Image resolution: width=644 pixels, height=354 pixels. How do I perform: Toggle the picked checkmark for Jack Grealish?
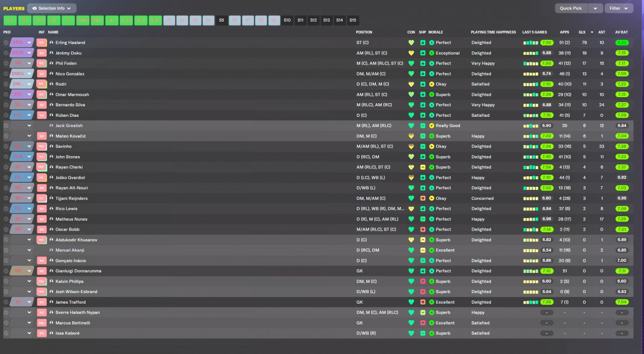[6, 126]
